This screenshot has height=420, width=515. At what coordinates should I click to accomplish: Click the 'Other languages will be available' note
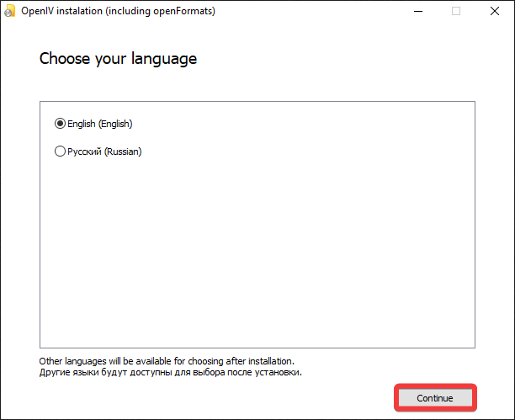click(167, 361)
